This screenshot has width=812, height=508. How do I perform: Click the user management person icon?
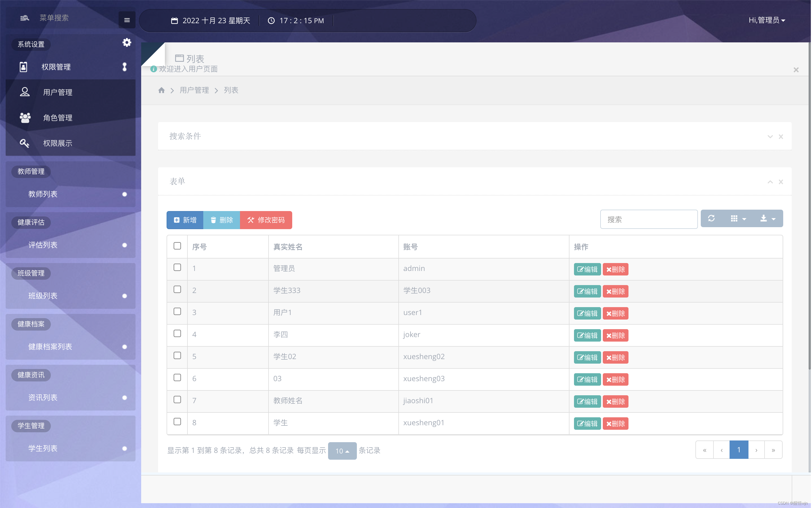tap(25, 92)
